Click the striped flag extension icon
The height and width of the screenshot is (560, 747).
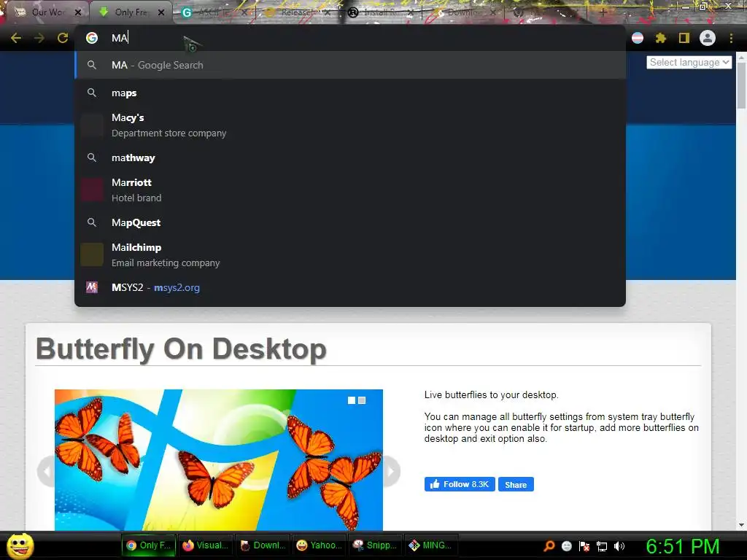[638, 38]
